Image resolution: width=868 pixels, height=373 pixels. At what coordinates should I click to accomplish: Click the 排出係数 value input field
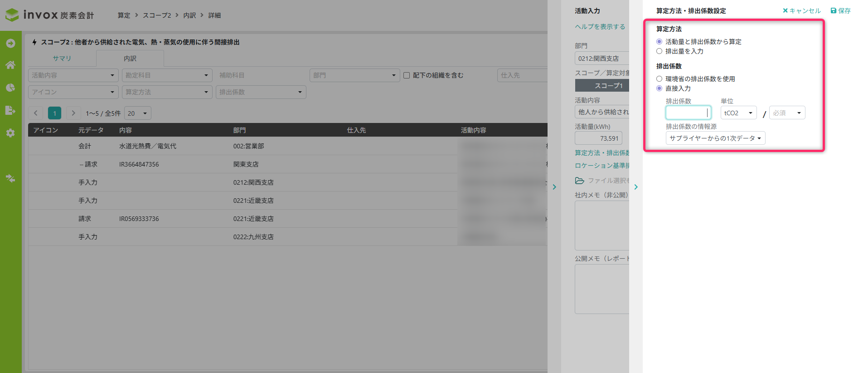pos(689,113)
